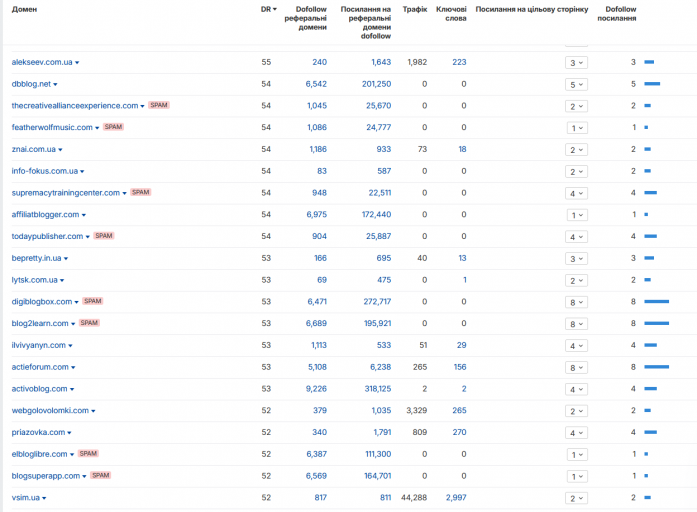Expand the caret next to alekseev.com.ua
Viewport: 697px width, 512px height.
click(77, 63)
